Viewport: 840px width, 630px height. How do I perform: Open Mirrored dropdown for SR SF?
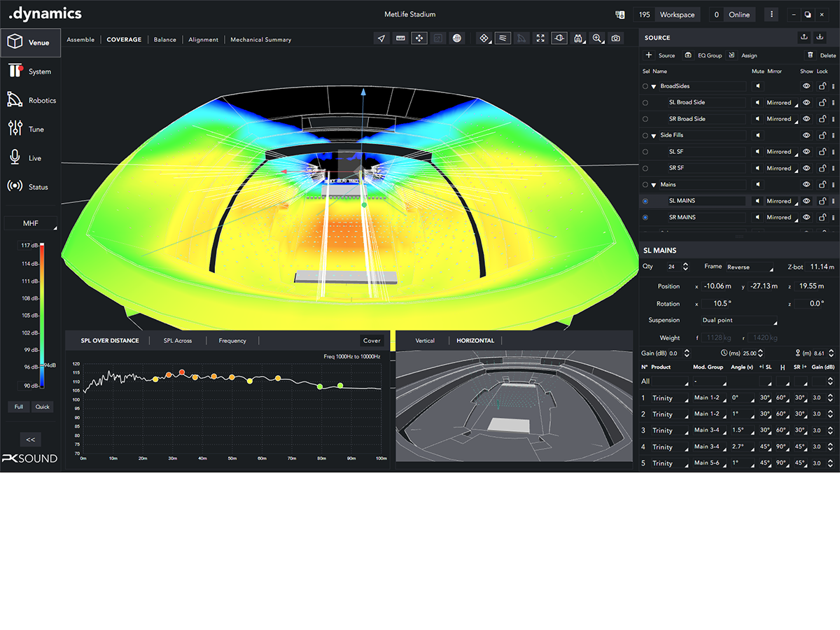[x=781, y=168]
